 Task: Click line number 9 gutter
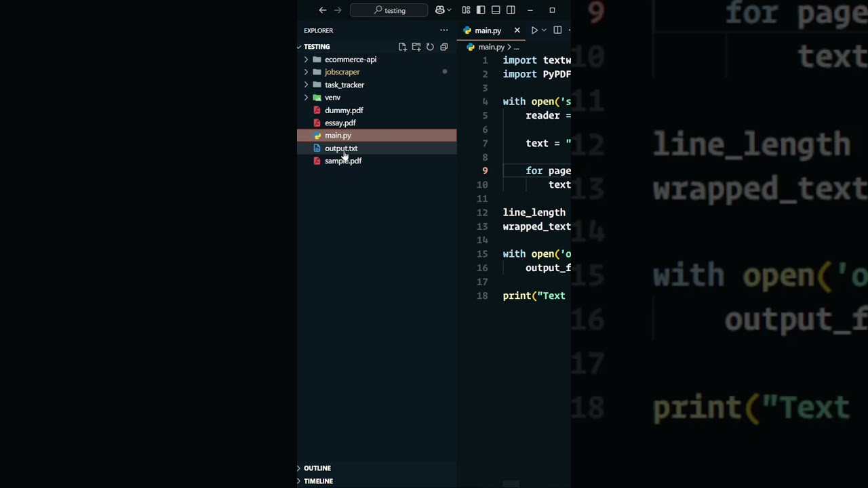coord(485,171)
